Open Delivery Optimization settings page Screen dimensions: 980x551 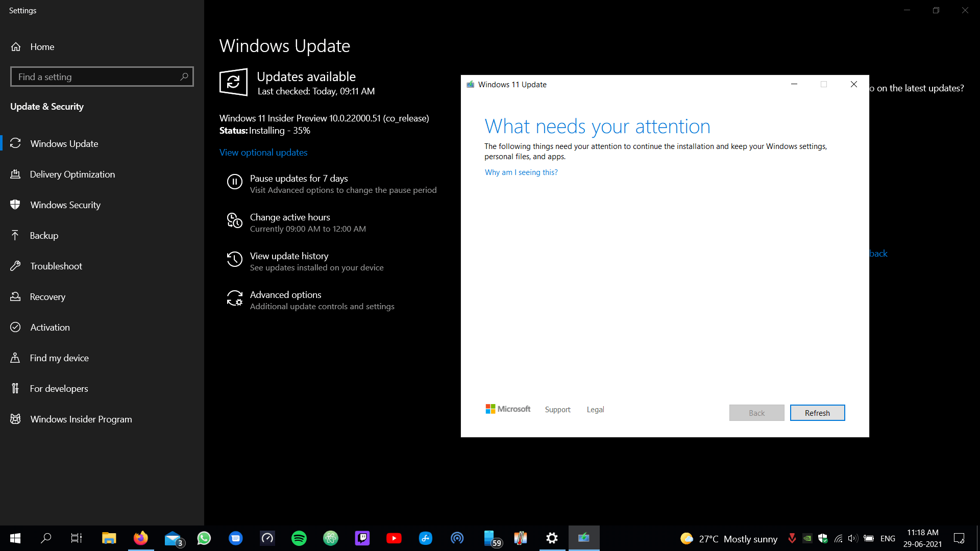(x=72, y=174)
